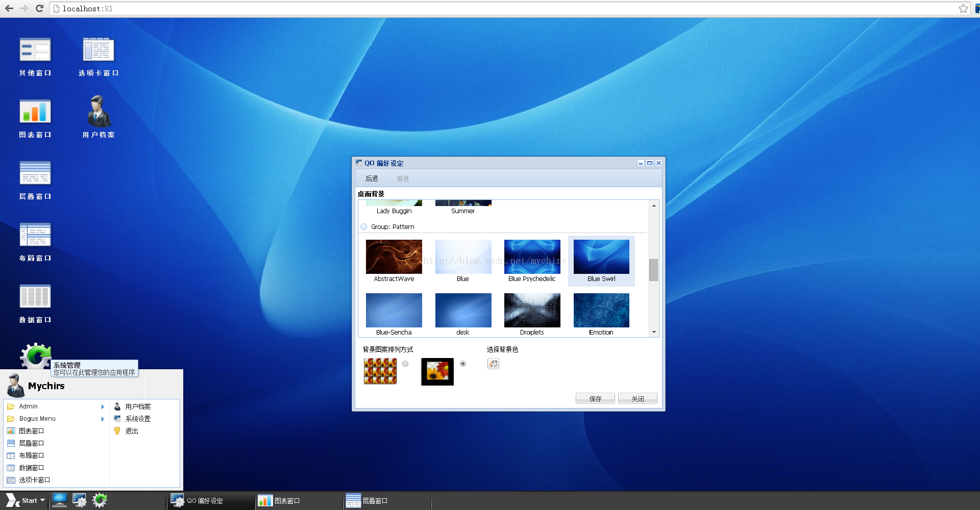The height and width of the screenshot is (510, 980).
Task: Select the Emotion wallpaper thumbnail
Action: [601, 314]
